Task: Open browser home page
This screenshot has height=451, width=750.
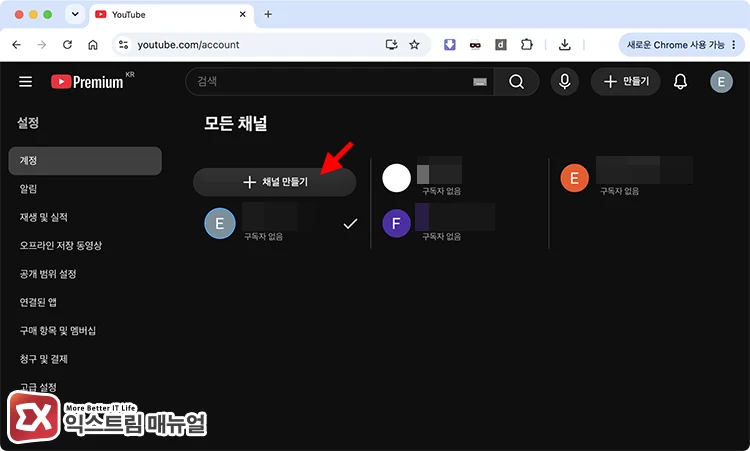Action: (93, 44)
